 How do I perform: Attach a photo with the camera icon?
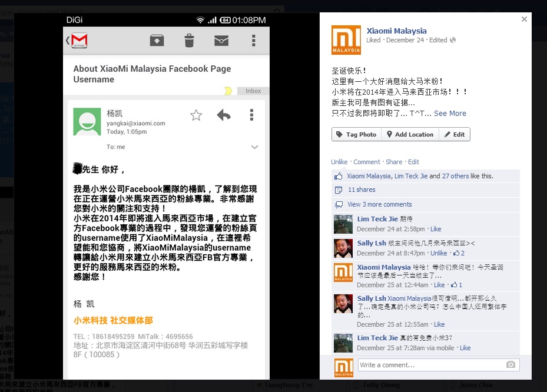(x=510, y=365)
